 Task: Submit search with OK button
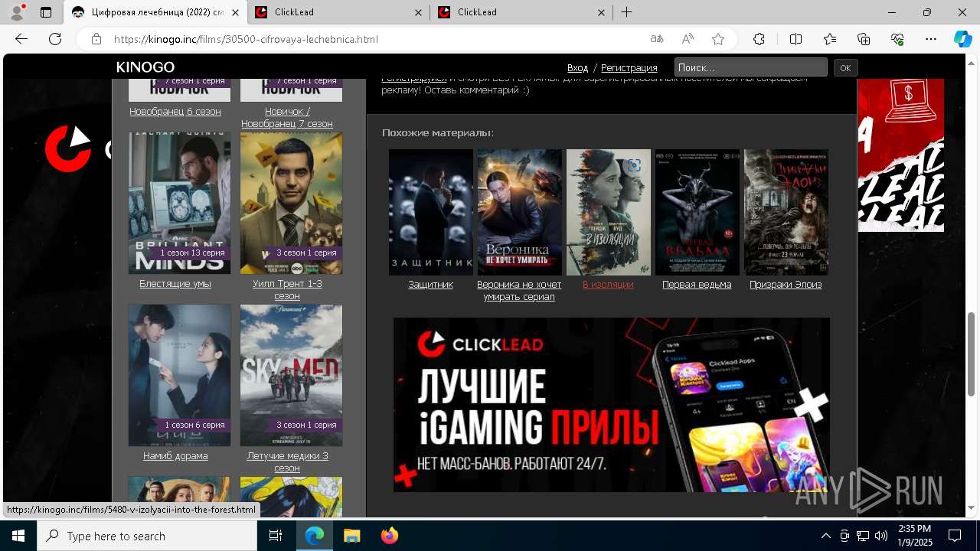(x=845, y=67)
